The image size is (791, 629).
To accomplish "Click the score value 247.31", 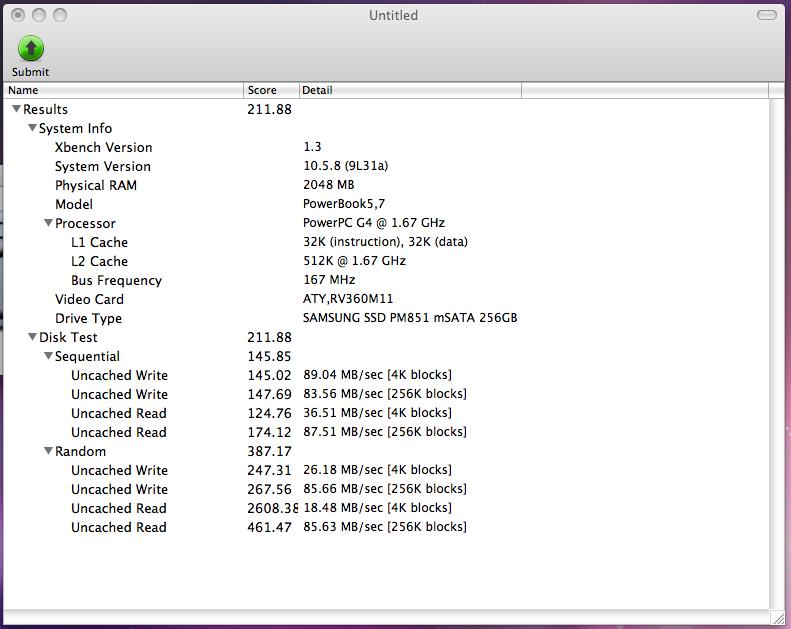I will click(x=269, y=471).
